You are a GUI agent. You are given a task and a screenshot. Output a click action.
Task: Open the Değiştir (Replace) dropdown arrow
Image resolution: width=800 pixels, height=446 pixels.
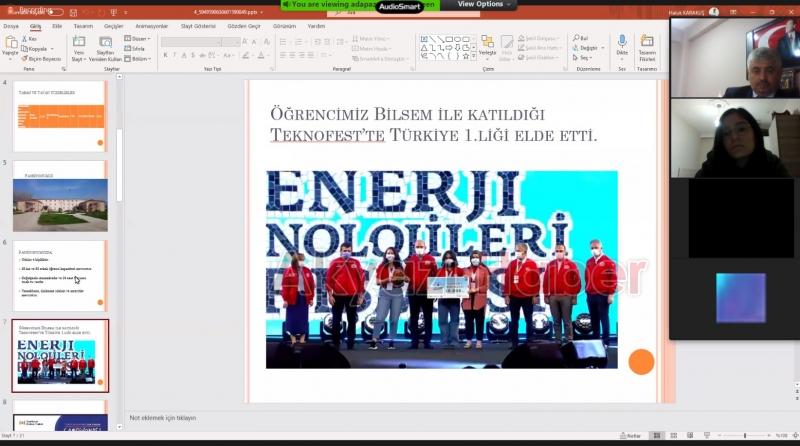[603, 48]
